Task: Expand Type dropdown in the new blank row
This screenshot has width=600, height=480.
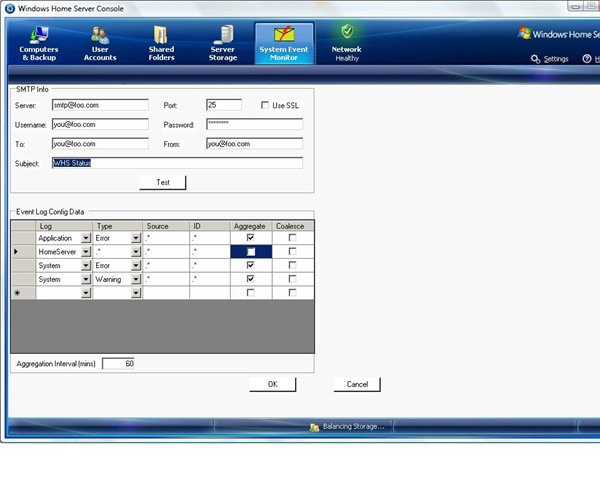Action: pos(136,293)
